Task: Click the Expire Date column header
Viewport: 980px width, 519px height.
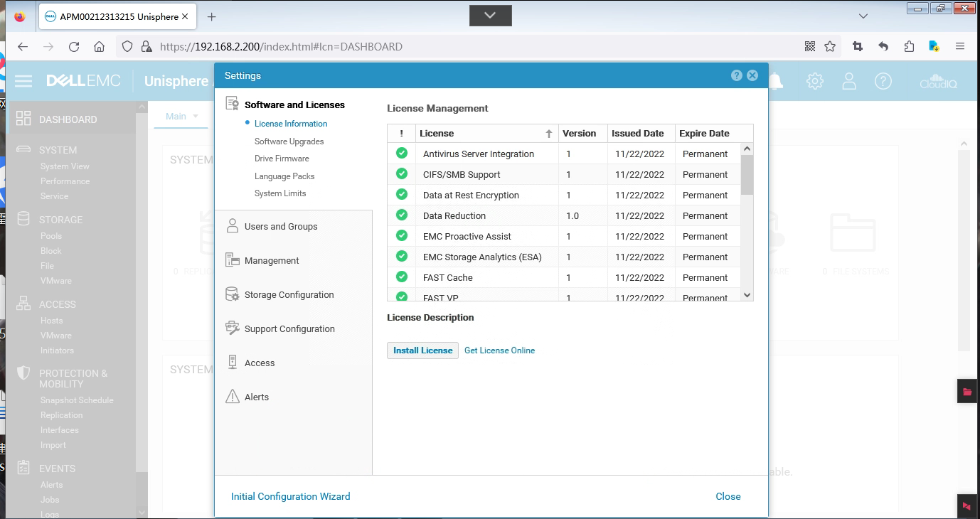Action: click(x=713, y=133)
